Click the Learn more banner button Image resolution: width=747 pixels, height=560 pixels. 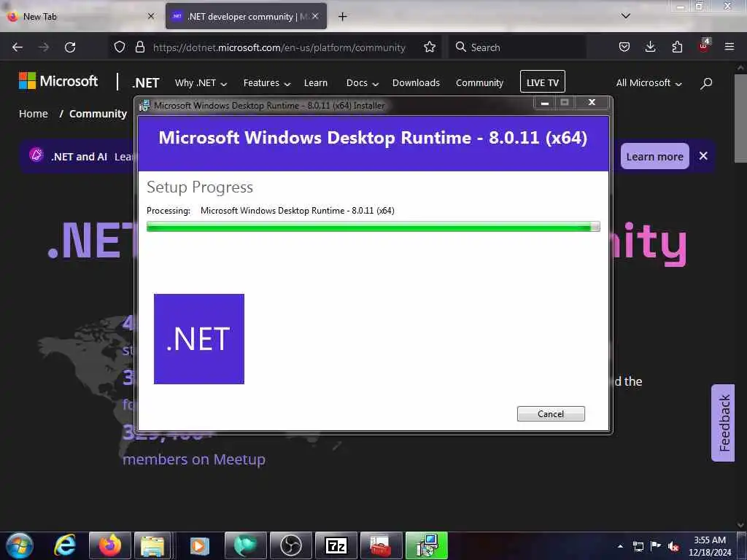point(654,156)
